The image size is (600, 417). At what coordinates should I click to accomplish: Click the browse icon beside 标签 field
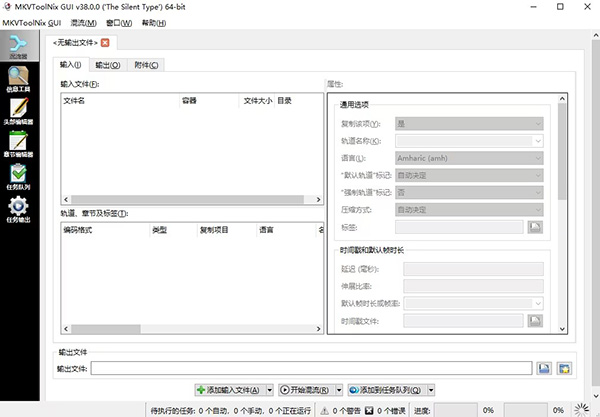(x=535, y=227)
